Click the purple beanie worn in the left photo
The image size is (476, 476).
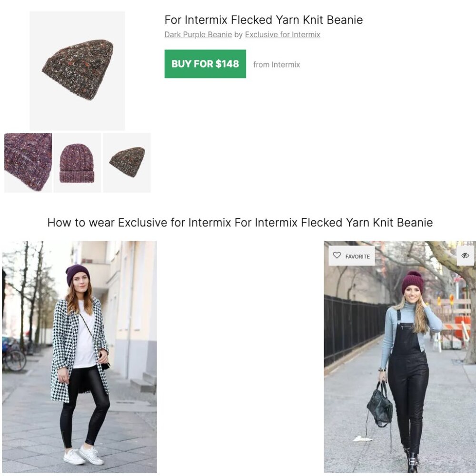(77, 273)
